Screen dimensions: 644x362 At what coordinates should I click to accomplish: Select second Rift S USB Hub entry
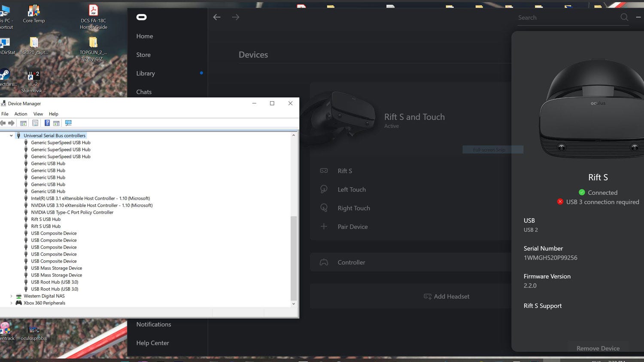click(46, 226)
